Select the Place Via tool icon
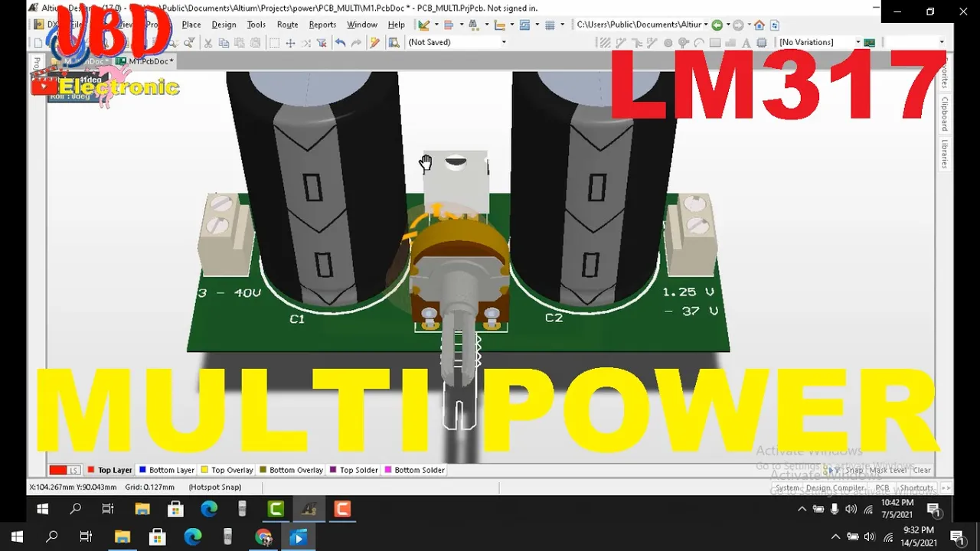 (683, 43)
